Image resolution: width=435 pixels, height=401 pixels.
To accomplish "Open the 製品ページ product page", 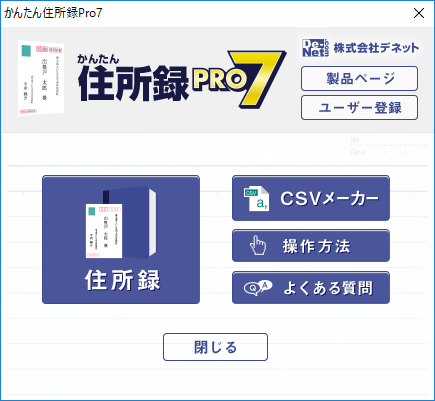I will pos(359,78).
